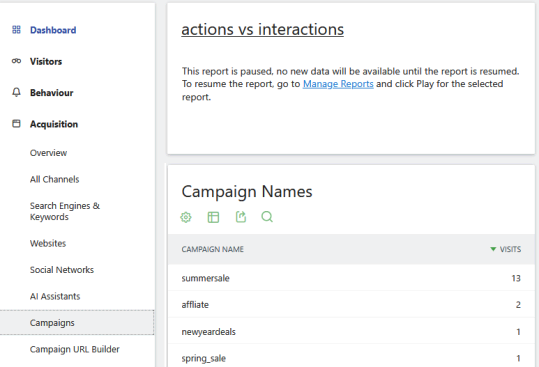Click the affliate campaign row
539x367 pixels.
(351, 304)
